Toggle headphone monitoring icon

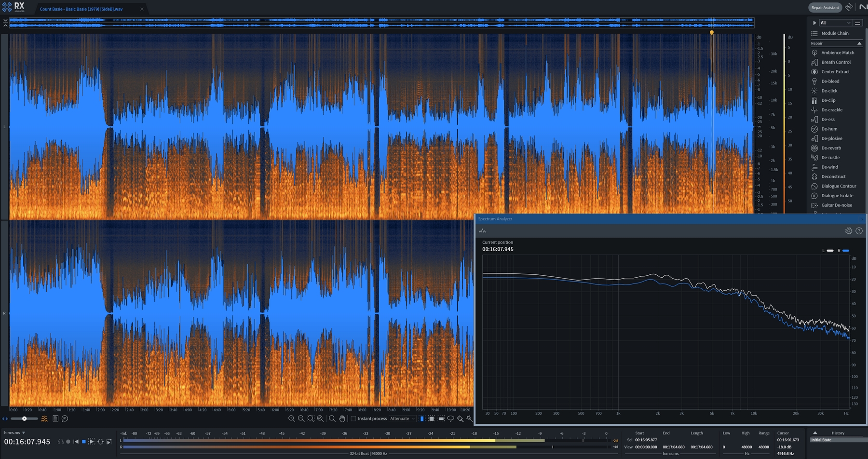[x=60, y=442]
